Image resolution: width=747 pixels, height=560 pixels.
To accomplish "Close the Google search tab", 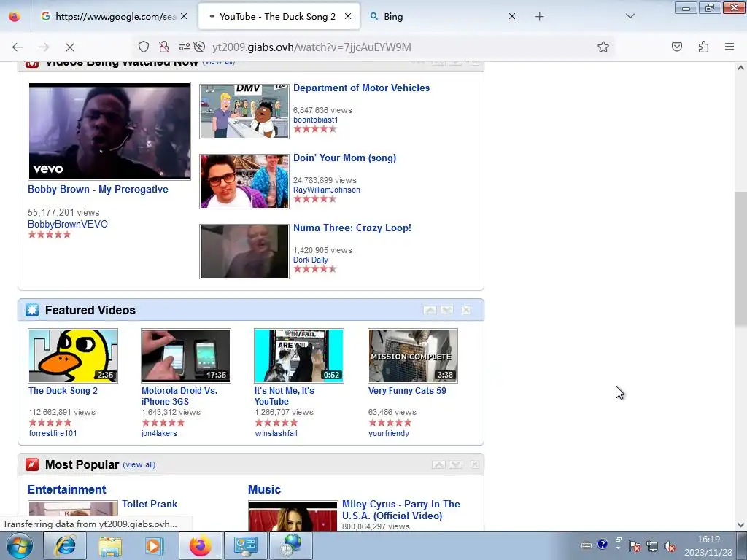I will coord(184,16).
